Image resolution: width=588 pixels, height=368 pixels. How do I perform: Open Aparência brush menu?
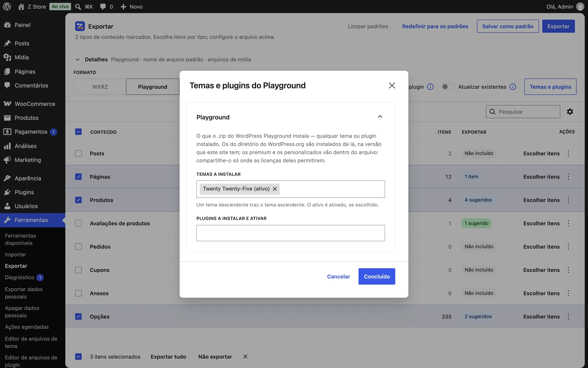[x=32, y=178]
